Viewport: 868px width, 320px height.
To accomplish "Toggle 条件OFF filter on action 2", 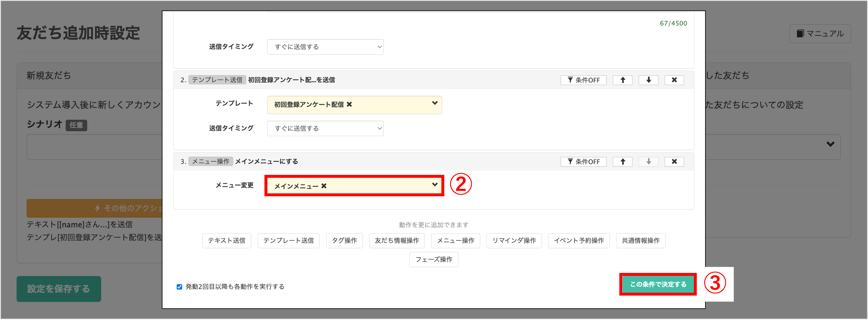I will click(x=583, y=80).
